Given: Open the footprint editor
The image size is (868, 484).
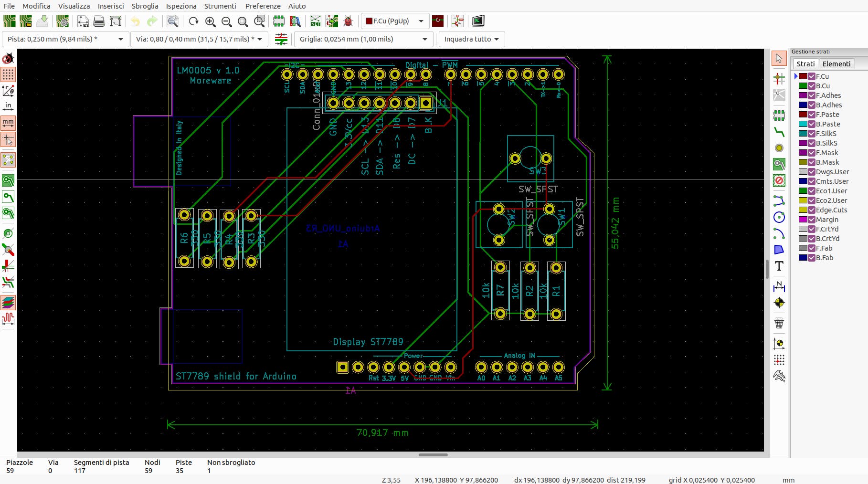Looking at the screenshot, I should [279, 21].
